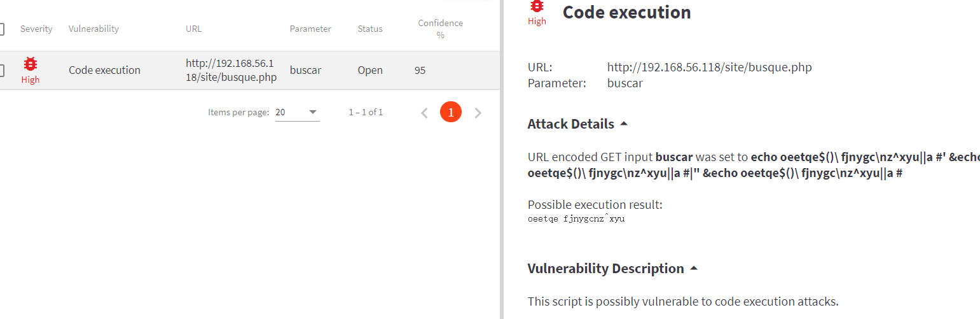Go to the next page of results

[478, 113]
